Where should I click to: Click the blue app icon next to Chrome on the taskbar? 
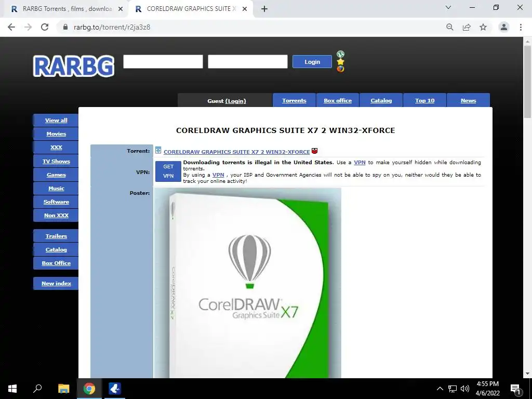click(x=115, y=389)
